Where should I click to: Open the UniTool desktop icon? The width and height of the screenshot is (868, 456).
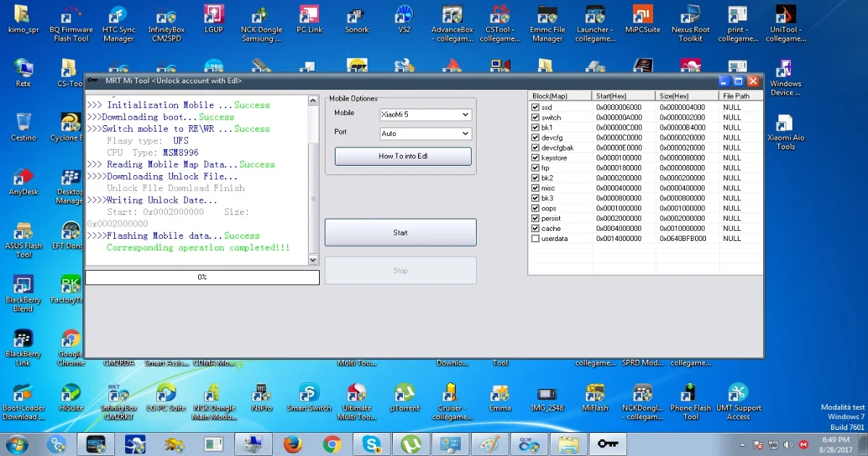[786, 23]
